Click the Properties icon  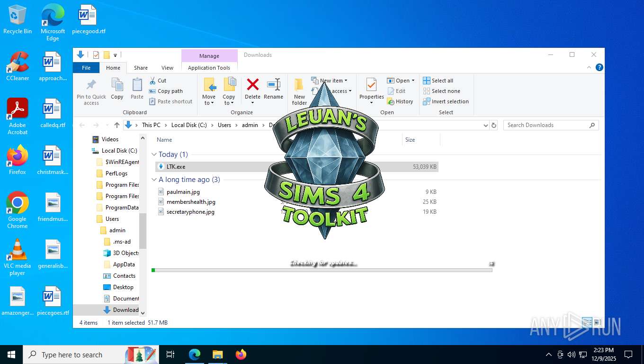point(371,85)
